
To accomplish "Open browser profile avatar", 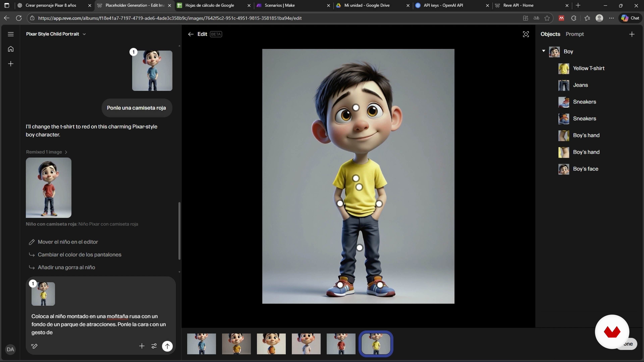I will [x=600, y=18].
